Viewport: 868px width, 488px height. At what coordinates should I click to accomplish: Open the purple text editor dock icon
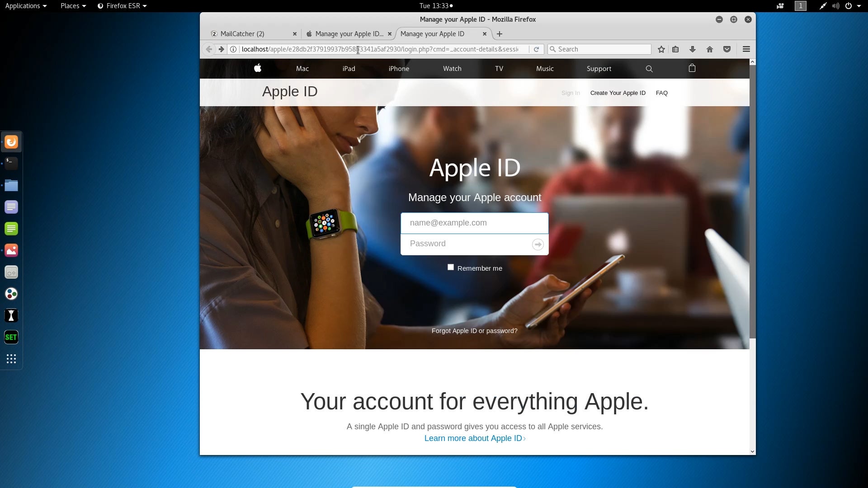pos(11,207)
